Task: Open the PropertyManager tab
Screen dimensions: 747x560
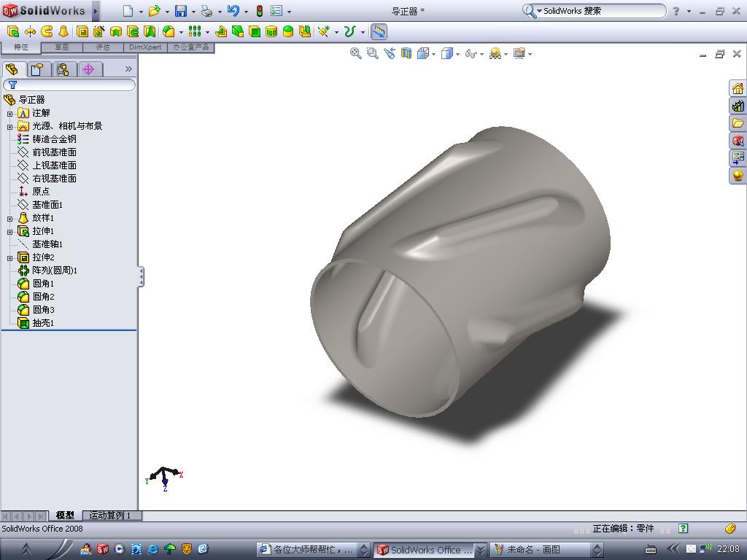Action: (38, 69)
